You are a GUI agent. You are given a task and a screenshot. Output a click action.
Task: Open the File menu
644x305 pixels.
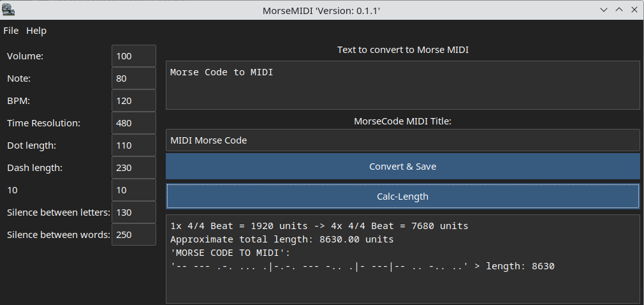point(11,31)
